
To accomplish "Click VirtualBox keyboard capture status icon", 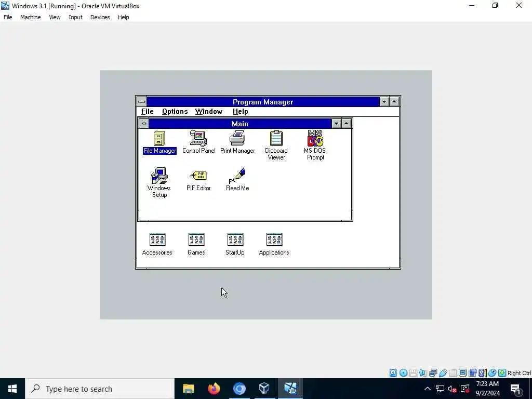I will (502, 373).
